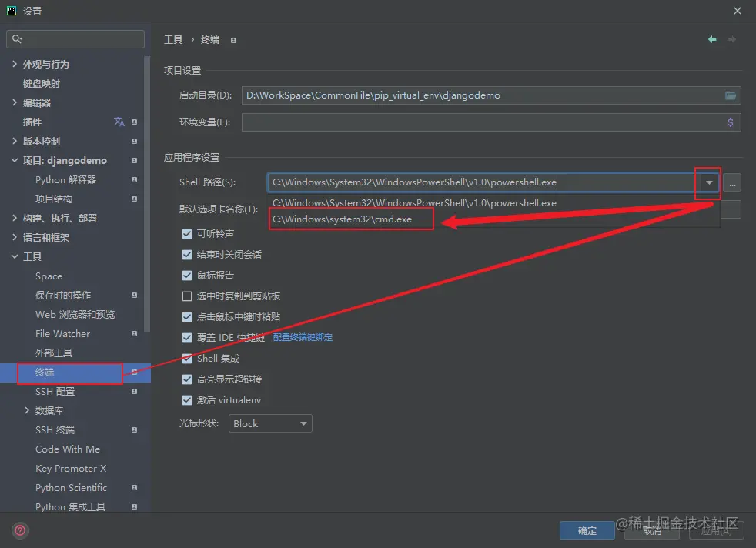Click the project-level icon beside Python 集成工具

(x=134, y=507)
